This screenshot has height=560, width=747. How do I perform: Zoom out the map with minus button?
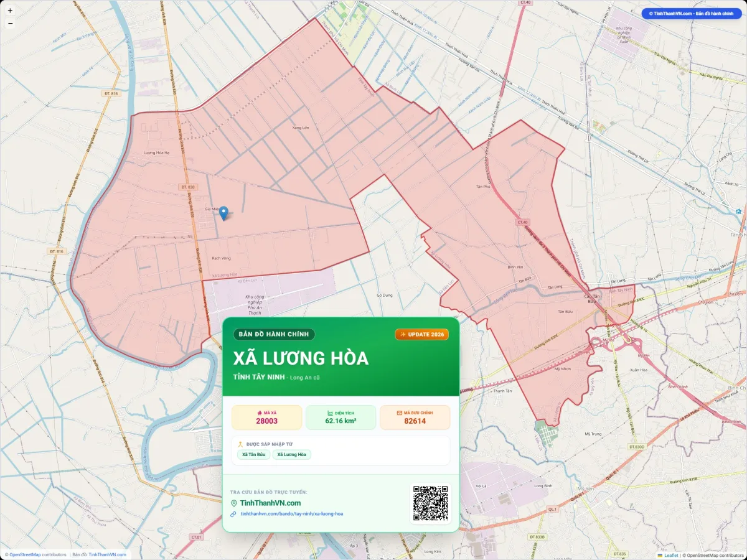pos(10,23)
